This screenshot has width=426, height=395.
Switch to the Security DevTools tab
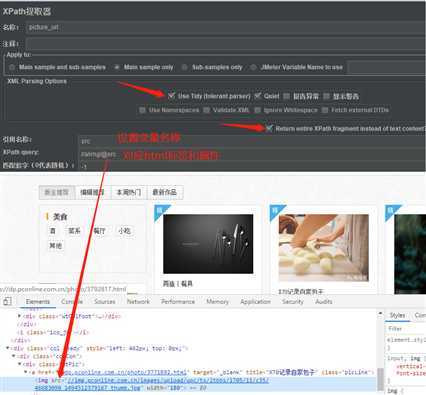pyautogui.click(x=293, y=302)
